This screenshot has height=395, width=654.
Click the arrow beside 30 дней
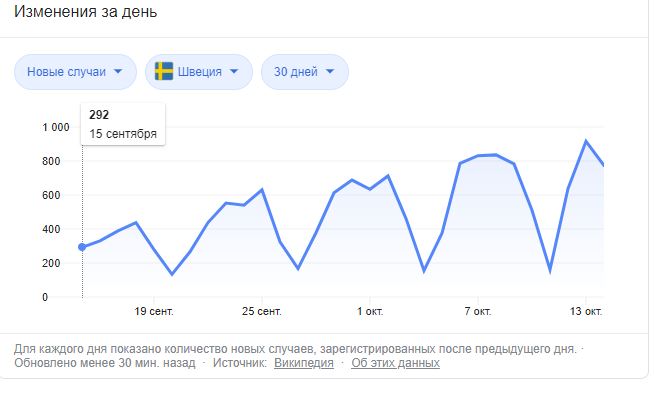point(330,72)
